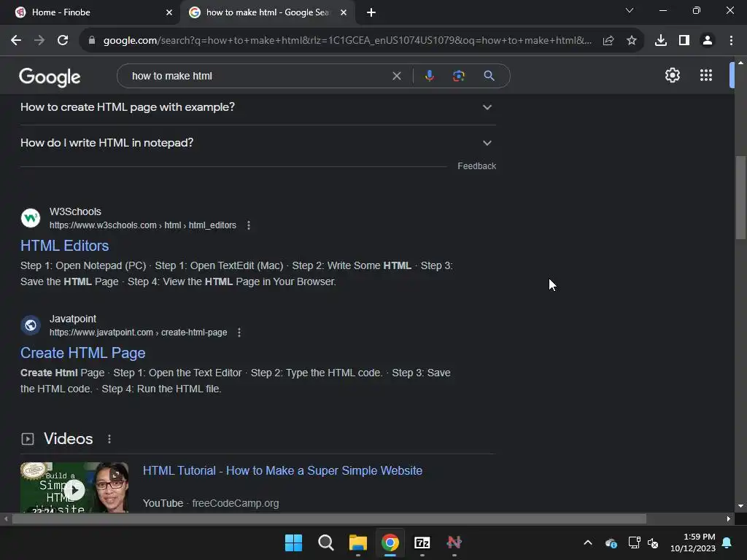Start search by voice
This screenshot has width=747, height=560.
click(x=430, y=76)
